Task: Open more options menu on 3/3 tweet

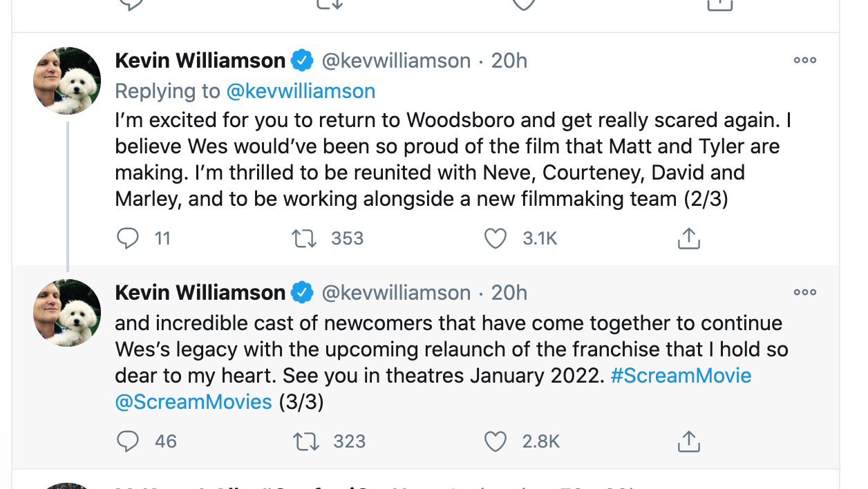Action: click(x=804, y=293)
